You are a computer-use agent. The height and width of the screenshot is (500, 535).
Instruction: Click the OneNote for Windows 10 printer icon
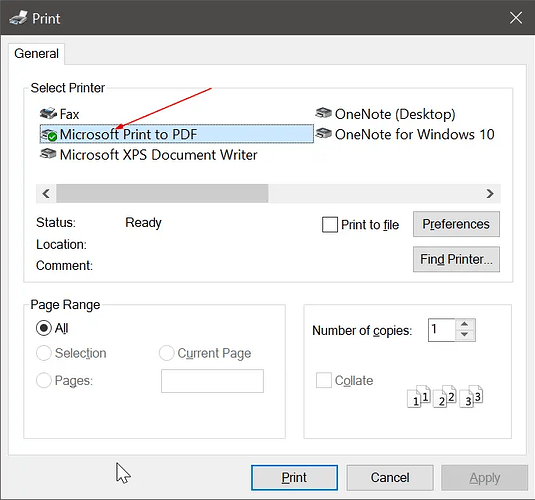click(323, 133)
